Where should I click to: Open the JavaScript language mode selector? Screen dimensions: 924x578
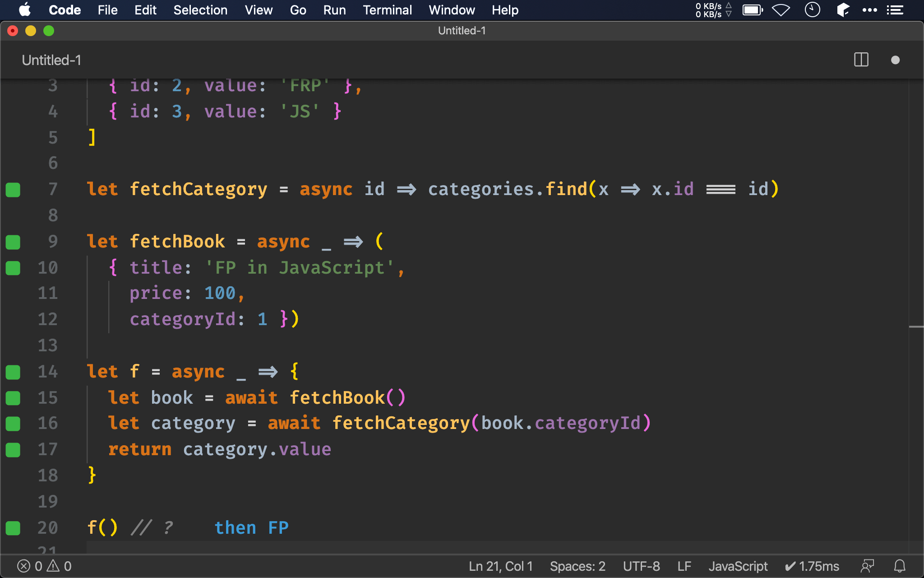pyautogui.click(x=738, y=566)
